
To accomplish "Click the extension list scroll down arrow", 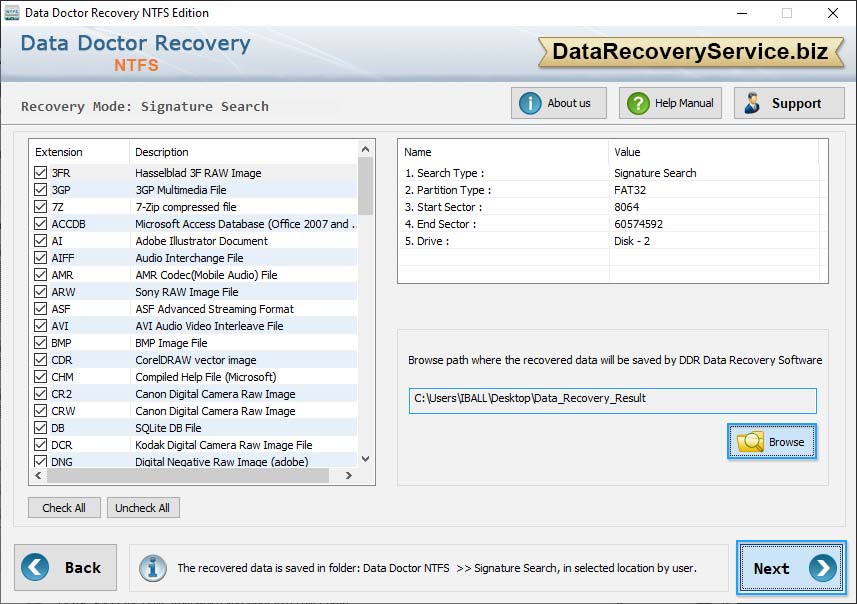I will point(366,459).
